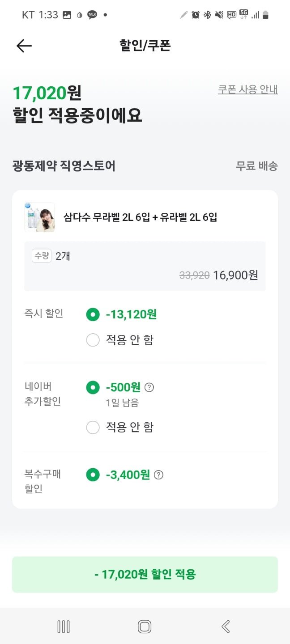This screenshot has width=290, height=644.
Task: Tap the 삼다수 product thumbnail image
Action: 39,217
